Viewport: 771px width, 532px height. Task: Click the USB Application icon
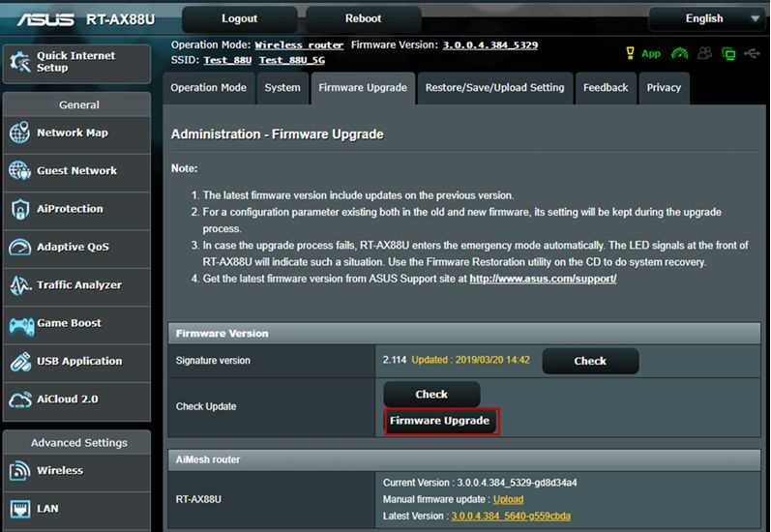20,362
